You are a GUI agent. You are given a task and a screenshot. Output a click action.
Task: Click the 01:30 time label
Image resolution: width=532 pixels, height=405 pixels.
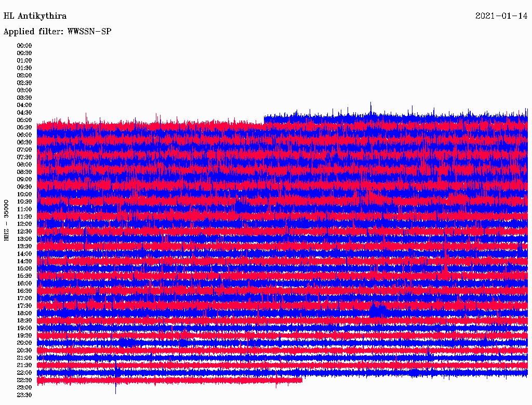[24, 68]
